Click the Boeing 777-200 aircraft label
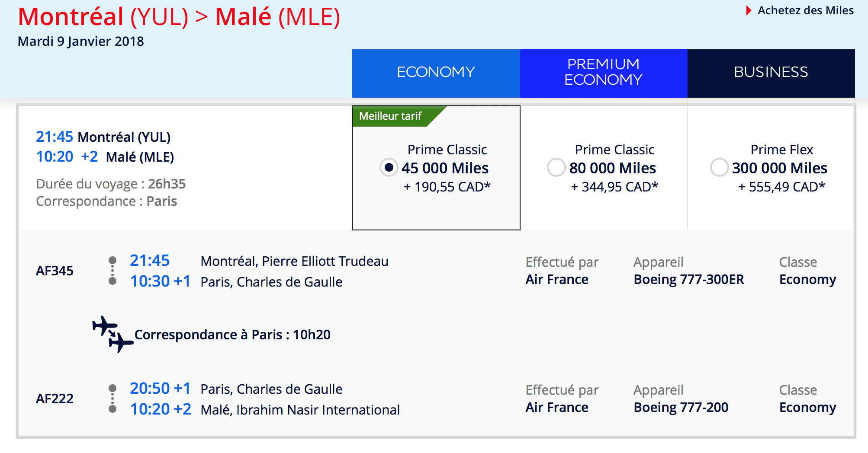Viewport: 868px width, 453px height. click(681, 408)
